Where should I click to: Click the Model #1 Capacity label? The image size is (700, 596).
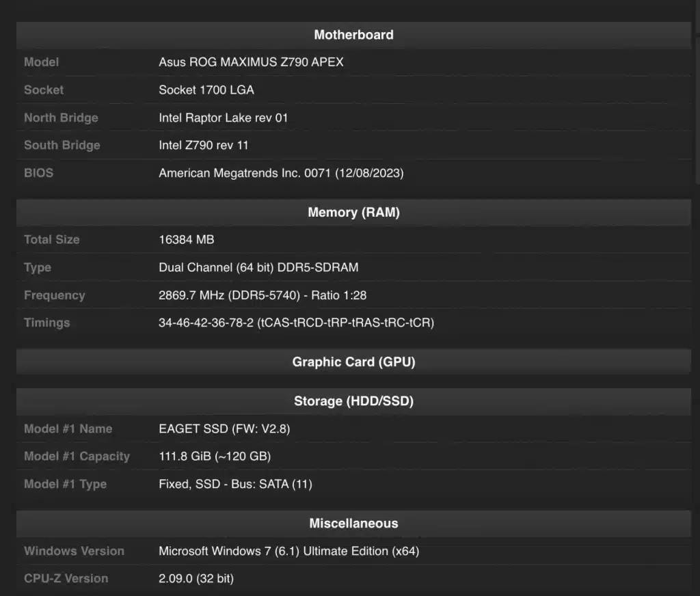coord(77,457)
